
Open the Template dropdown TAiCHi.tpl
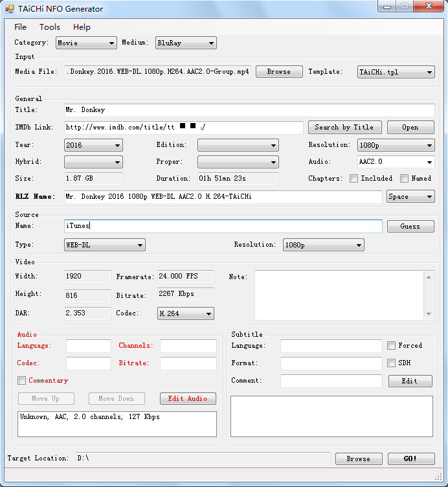coord(396,72)
